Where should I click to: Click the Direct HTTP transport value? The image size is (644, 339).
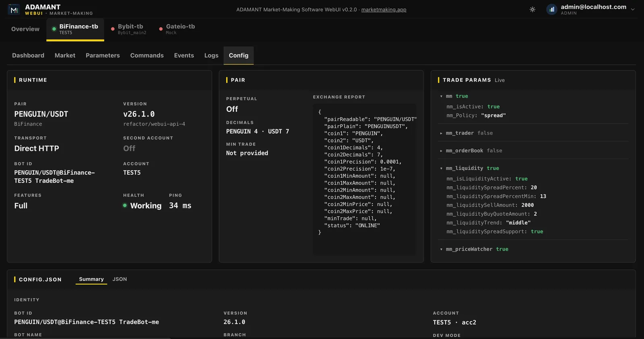coord(37,148)
